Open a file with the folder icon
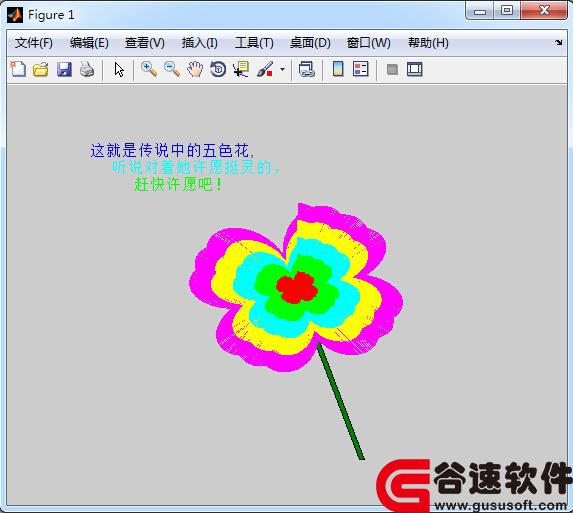The height and width of the screenshot is (513, 573). (x=41, y=69)
